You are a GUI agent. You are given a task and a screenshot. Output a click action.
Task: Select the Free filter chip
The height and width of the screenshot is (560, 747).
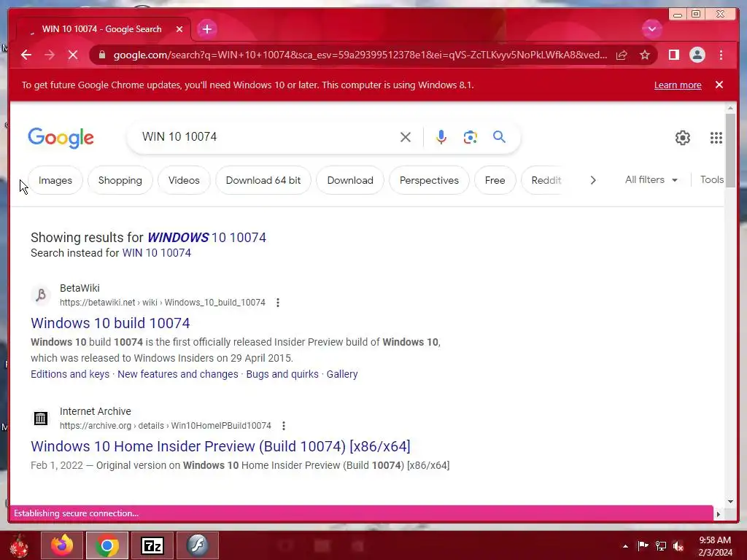(x=495, y=181)
